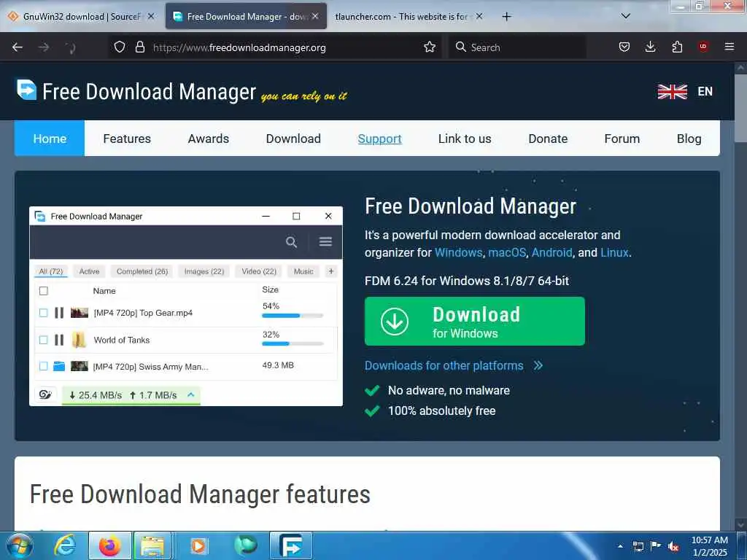The image size is (747, 560).
Task: Open the Donate menu item
Action: (548, 139)
